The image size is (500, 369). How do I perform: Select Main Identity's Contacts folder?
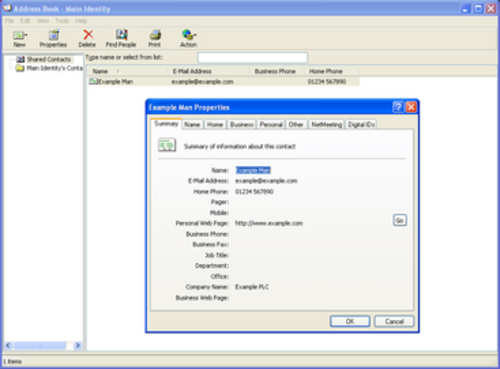(50, 68)
